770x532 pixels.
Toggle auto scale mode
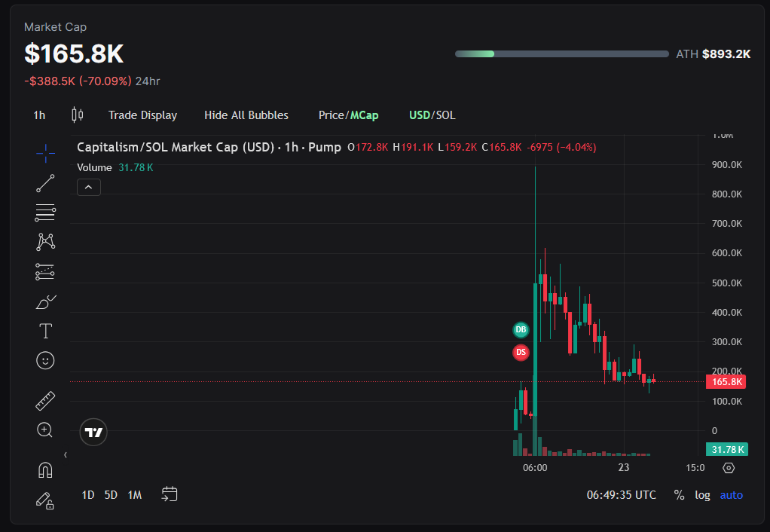click(x=732, y=495)
